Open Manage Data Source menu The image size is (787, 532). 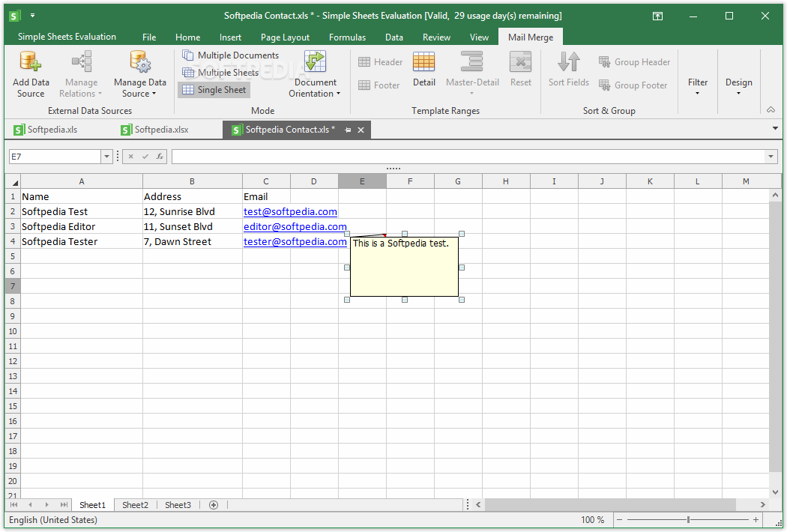coord(139,74)
